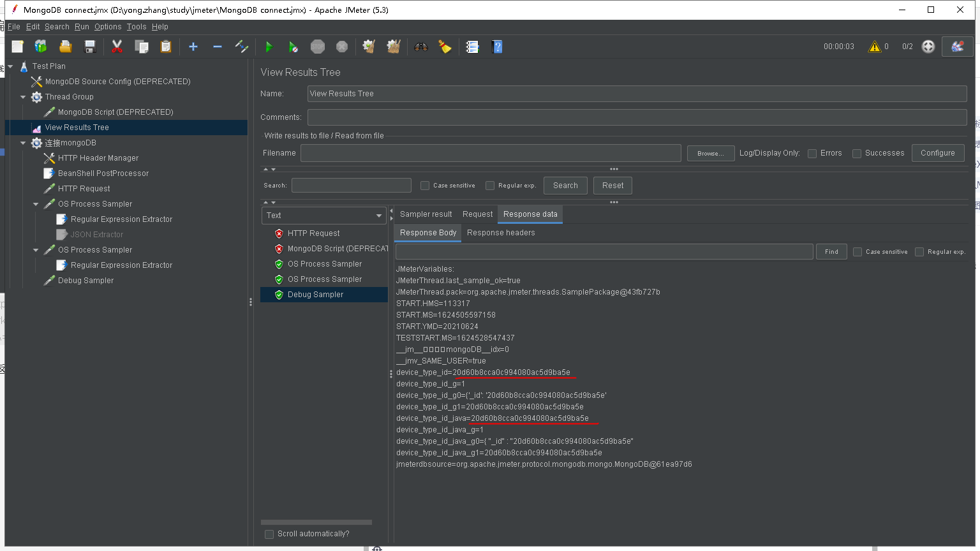This screenshot has width=980, height=551.
Task: Toggle Case sensitive beside Find button
Action: point(857,252)
